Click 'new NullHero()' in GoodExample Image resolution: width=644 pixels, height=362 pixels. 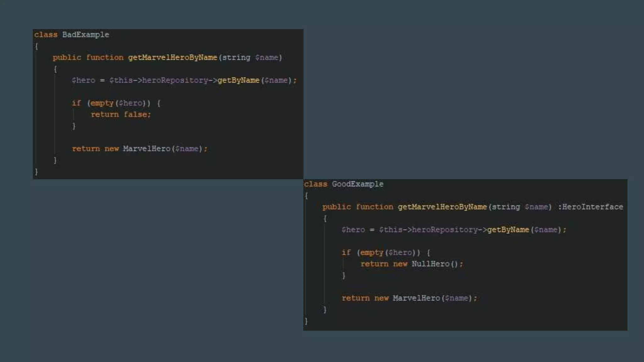(426, 264)
